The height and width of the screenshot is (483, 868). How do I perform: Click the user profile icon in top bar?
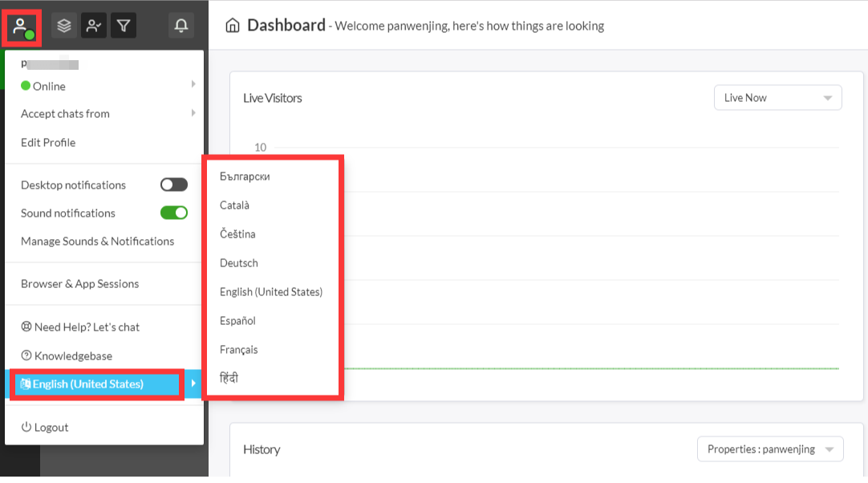(x=19, y=26)
